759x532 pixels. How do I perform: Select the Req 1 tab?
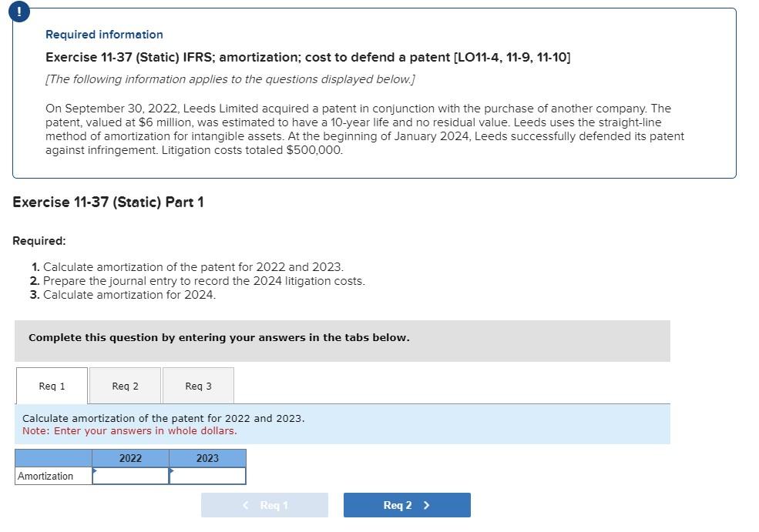(51, 385)
